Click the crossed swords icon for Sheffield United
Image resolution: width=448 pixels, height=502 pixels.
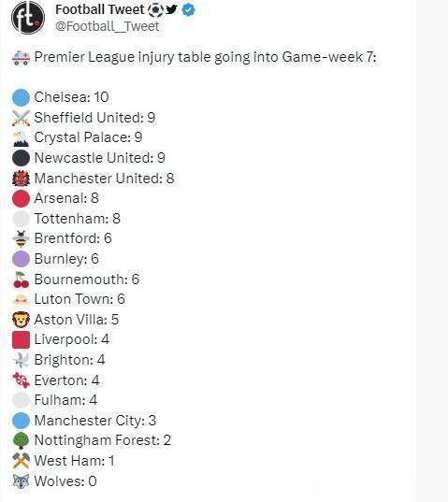(22, 118)
